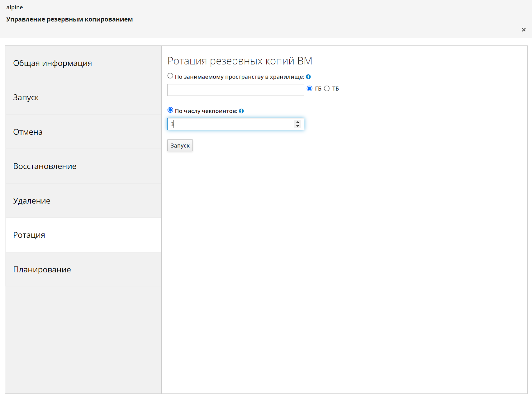Viewport: 532px width, 400px height.
Task: Click info icon beside checkpoint count label
Action: pos(241,111)
